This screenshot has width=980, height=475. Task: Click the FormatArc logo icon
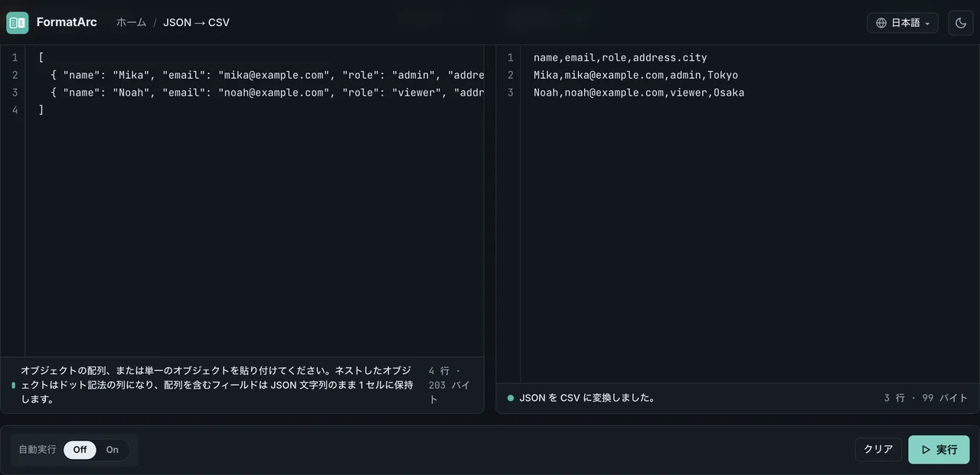[x=17, y=22]
